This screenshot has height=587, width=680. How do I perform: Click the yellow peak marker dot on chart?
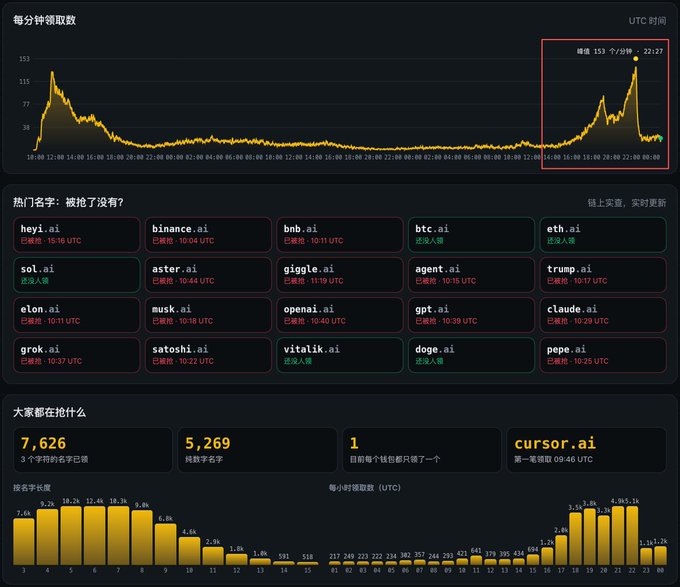click(636, 59)
